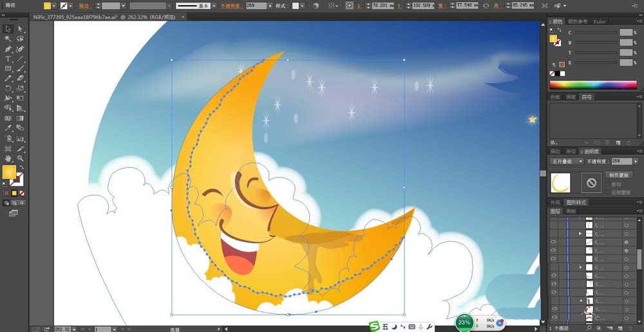The image size is (644, 332).
Task: Open the 符号 symbols tab
Action: click(586, 97)
